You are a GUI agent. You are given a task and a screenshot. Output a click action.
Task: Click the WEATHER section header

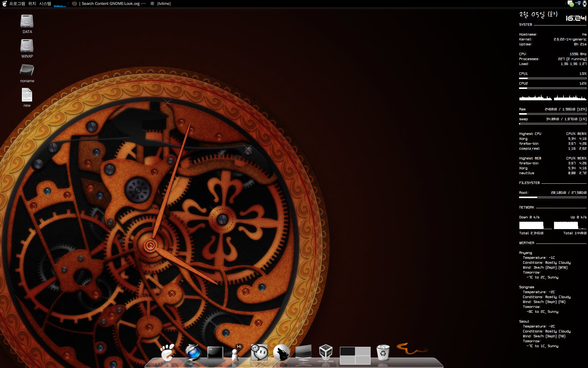526,243
